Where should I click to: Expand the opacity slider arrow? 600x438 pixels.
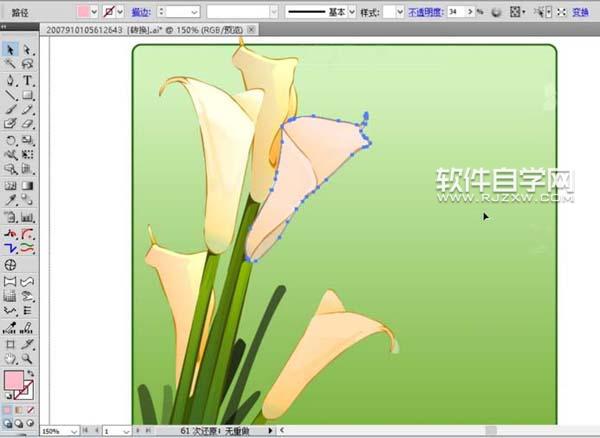[x=470, y=12]
